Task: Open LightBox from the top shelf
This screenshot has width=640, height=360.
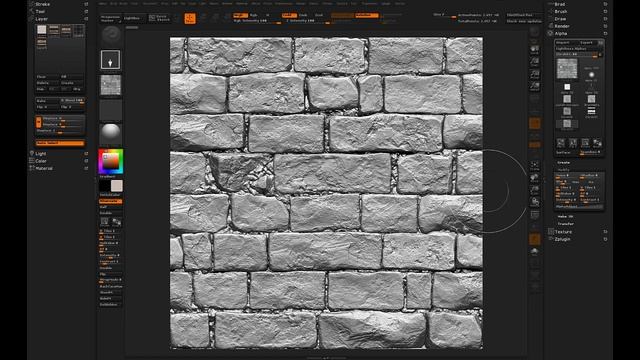Action: pos(132,18)
